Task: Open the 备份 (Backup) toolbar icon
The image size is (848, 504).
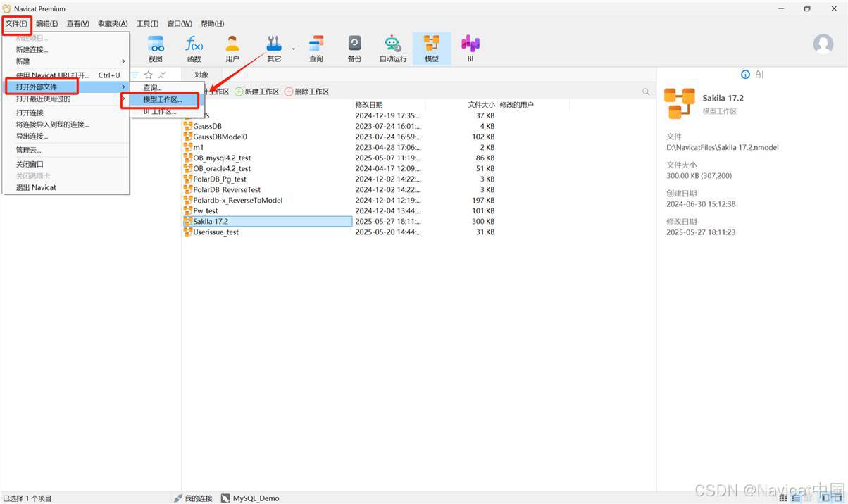Action: click(x=354, y=49)
